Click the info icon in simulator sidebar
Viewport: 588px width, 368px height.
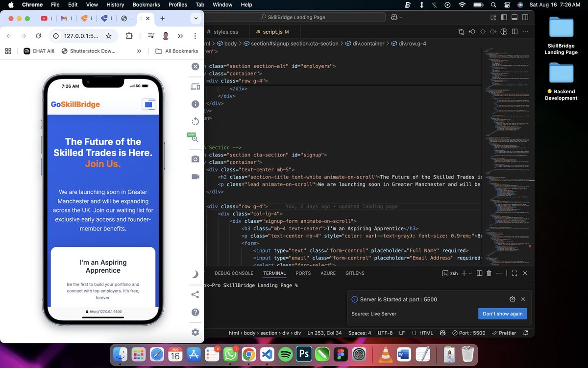pos(195,104)
